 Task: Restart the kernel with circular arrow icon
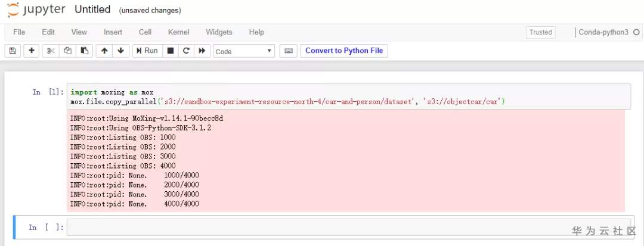(x=186, y=51)
